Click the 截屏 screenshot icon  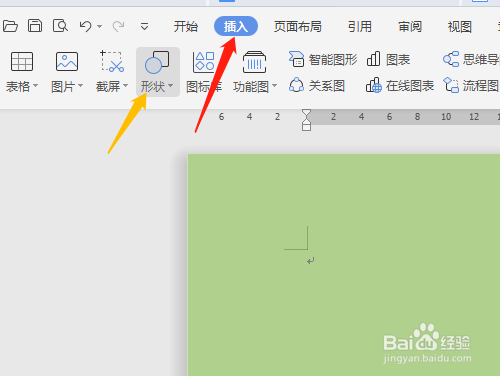(x=112, y=61)
